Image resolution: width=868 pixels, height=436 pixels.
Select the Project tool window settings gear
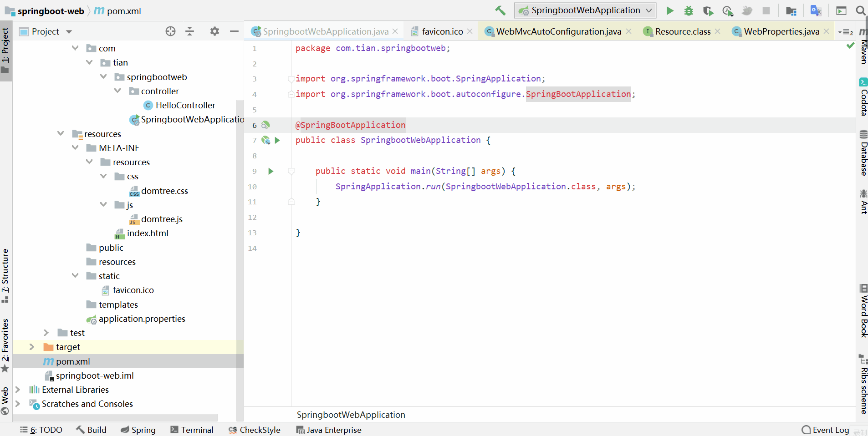[214, 31]
